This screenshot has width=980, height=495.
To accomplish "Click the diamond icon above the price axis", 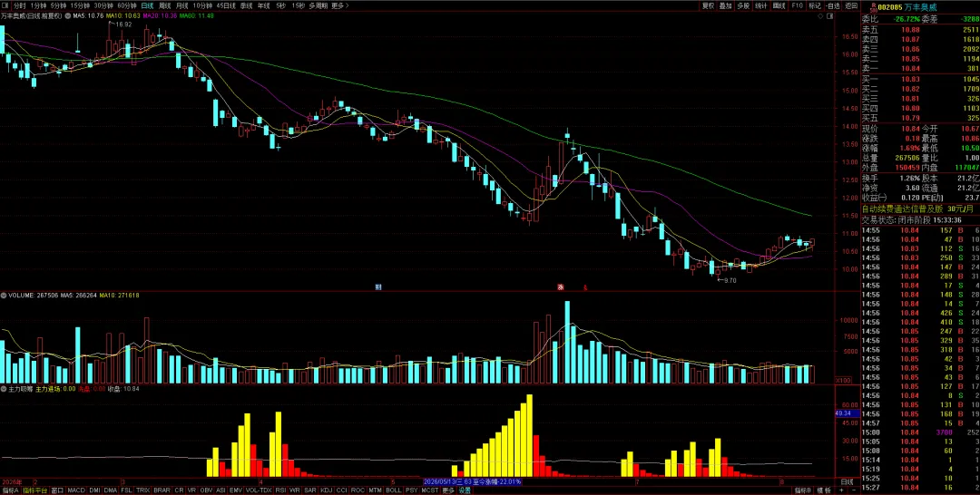I will (820, 18).
